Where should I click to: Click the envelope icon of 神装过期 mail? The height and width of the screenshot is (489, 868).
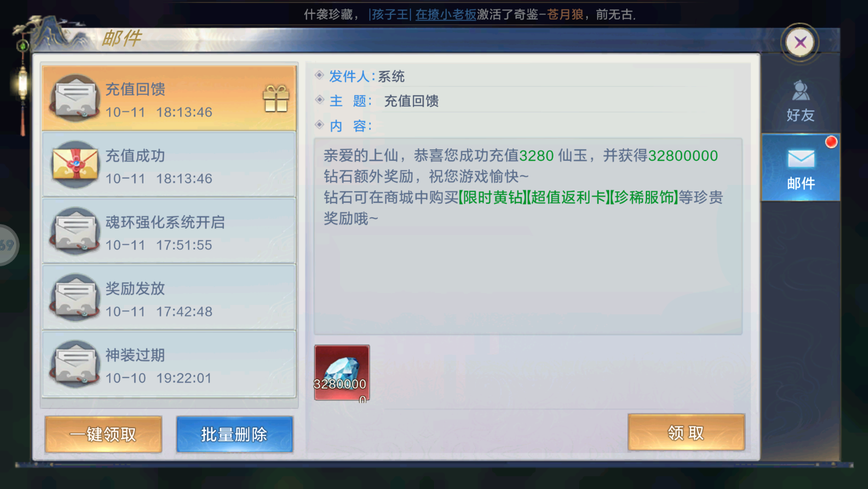click(75, 364)
